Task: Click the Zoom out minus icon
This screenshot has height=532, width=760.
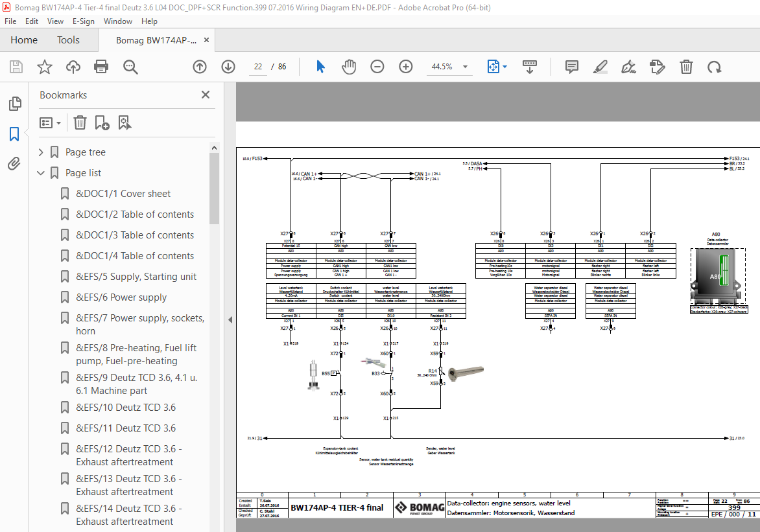Action: coord(377,66)
